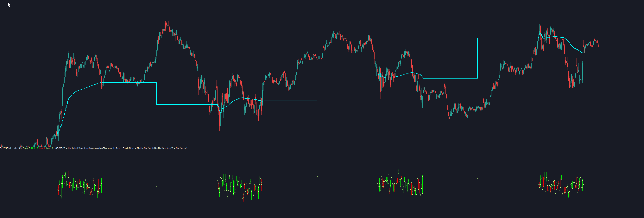Click the Last: 0 readout

pos(49,148)
